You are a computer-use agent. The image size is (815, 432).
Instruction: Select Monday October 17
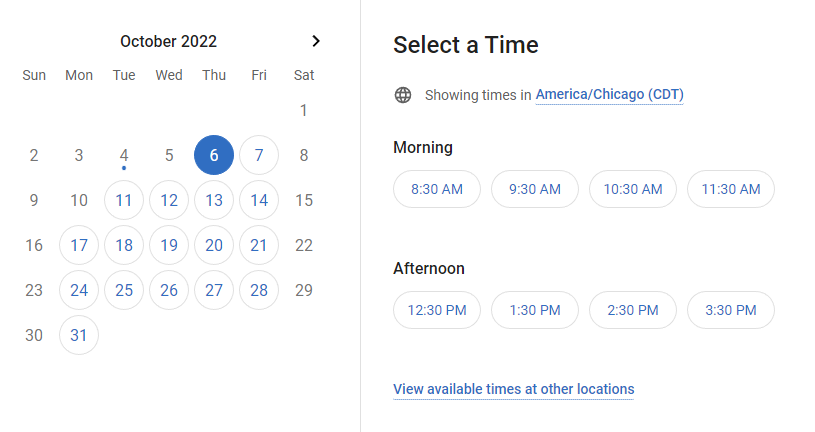[x=79, y=245]
